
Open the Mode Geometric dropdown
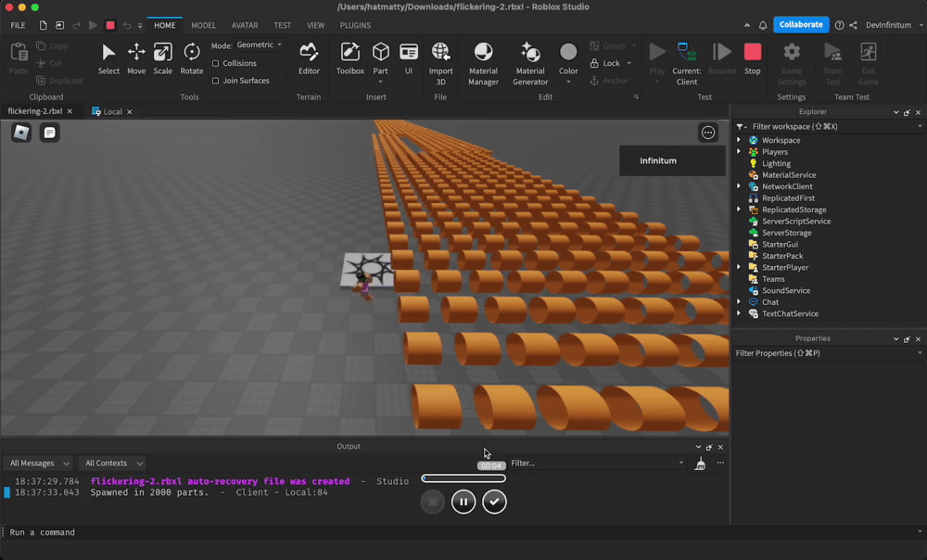[260, 45]
